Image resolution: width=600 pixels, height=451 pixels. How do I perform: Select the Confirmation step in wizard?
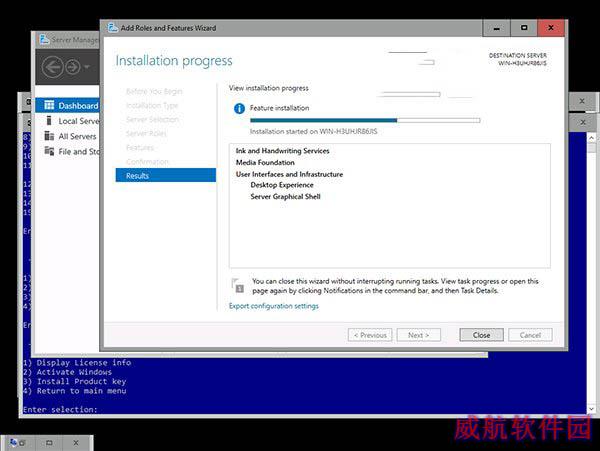(x=147, y=162)
